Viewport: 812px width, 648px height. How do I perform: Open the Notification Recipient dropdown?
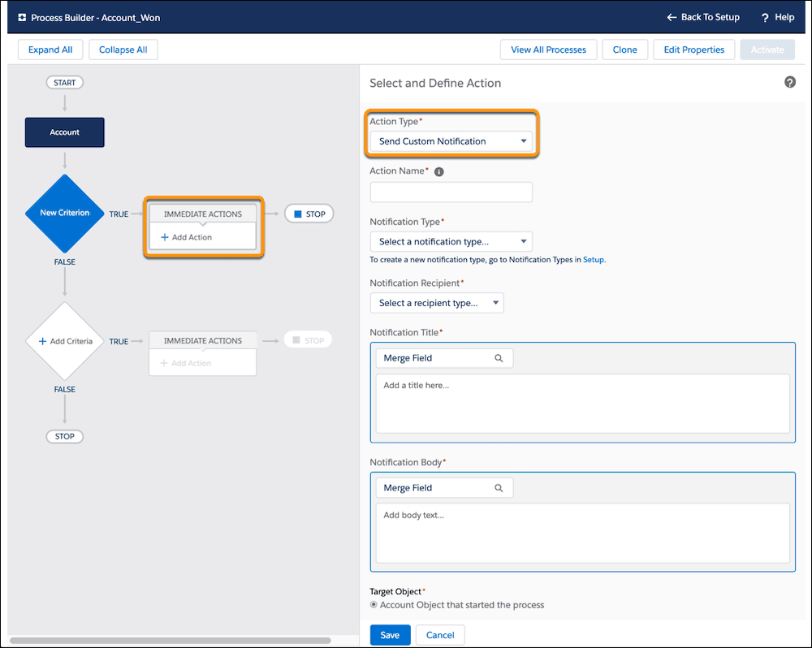click(x=437, y=303)
